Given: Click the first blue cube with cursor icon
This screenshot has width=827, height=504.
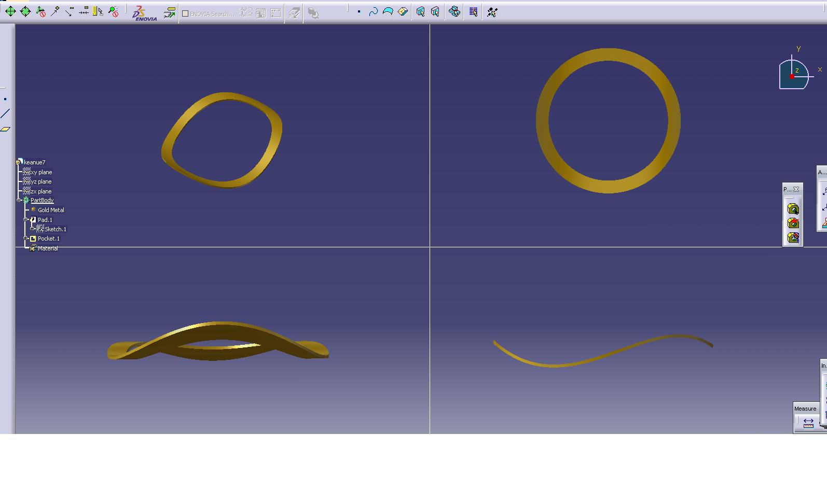Looking at the screenshot, I should tap(421, 11).
